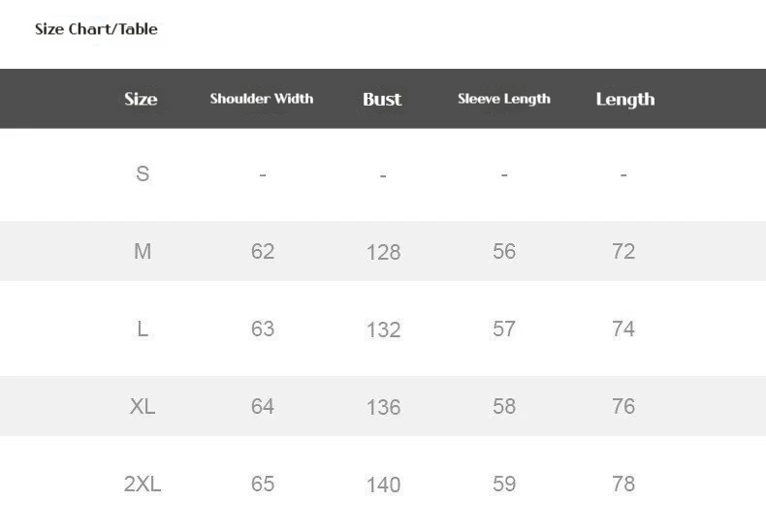Select the bust value 140
Viewport: 766px width, 532px height.
[x=383, y=485]
